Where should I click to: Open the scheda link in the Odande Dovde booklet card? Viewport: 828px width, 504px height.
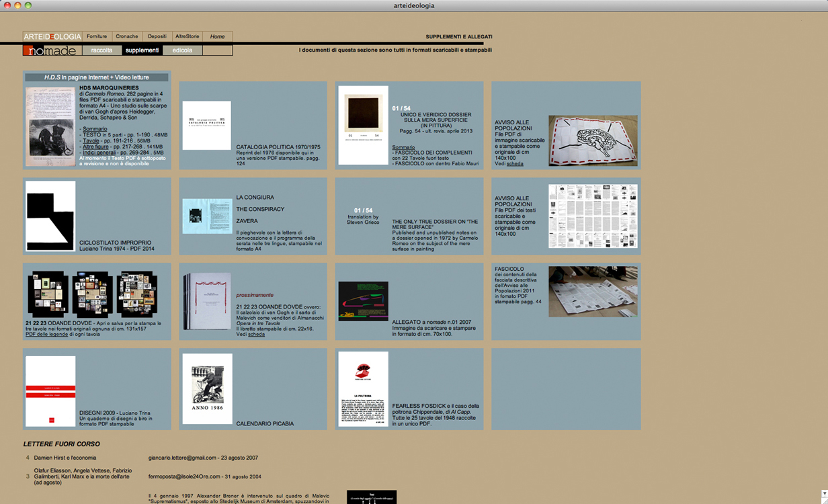(256, 334)
